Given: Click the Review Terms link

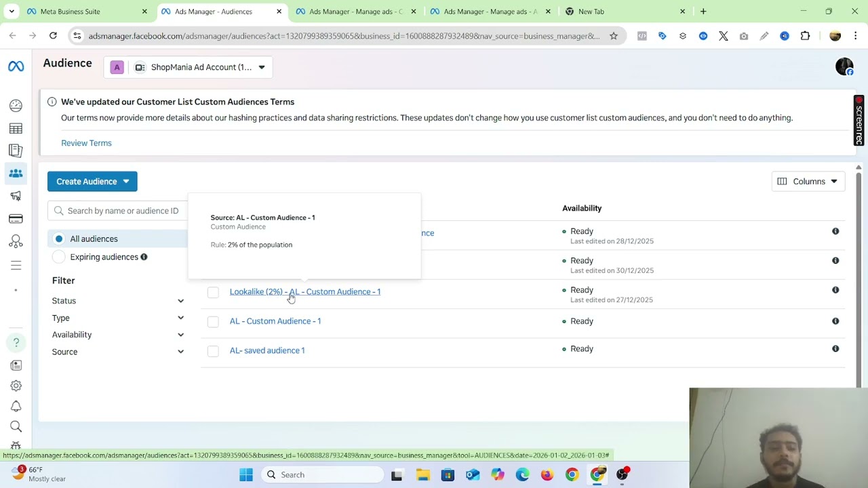Looking at the screenshot, I should (86, 143).
